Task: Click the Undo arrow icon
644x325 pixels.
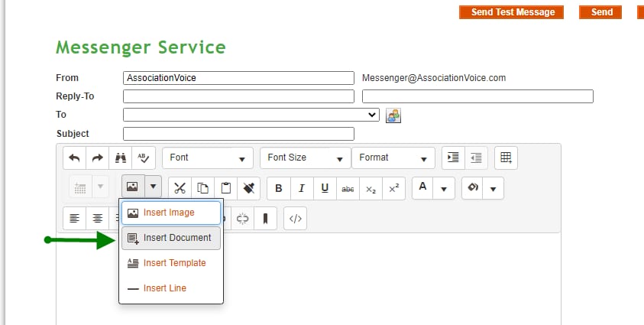Action: 74,158
